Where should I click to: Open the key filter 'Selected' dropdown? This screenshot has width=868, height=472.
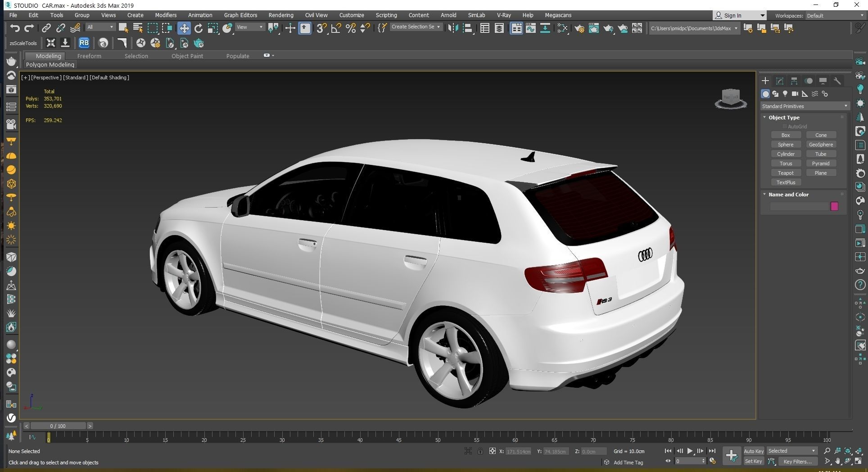[x=792, y=451]
